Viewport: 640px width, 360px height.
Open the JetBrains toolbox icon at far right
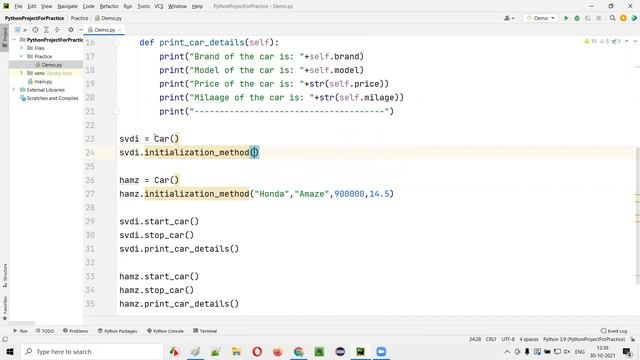click(x=634, y=18)
